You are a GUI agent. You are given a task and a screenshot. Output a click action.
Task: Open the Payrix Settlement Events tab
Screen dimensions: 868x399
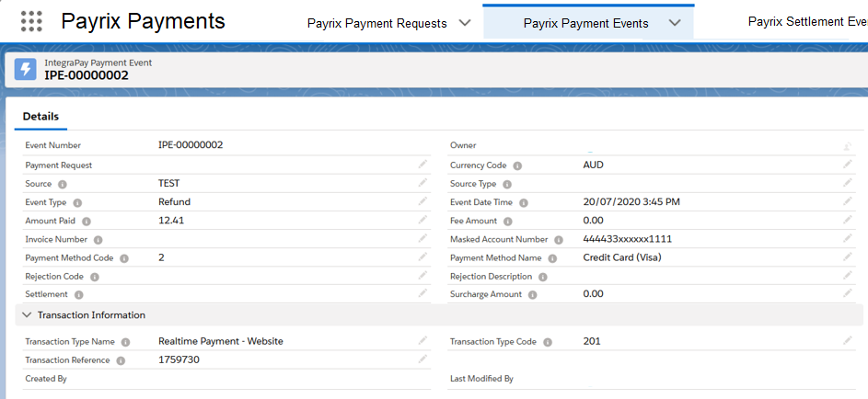[x=806, y=21]
